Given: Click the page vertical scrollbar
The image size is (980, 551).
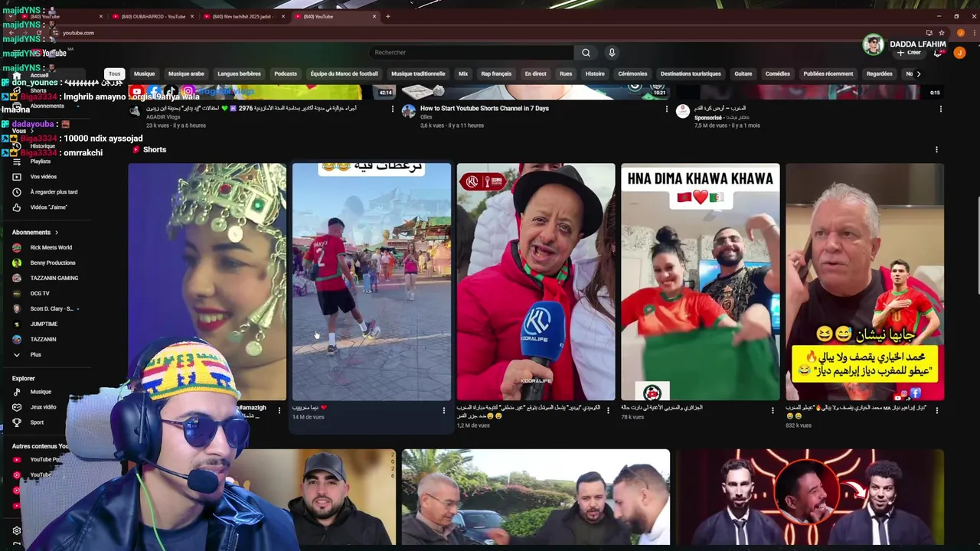Looking at the screenshot, I should [977, 245].
